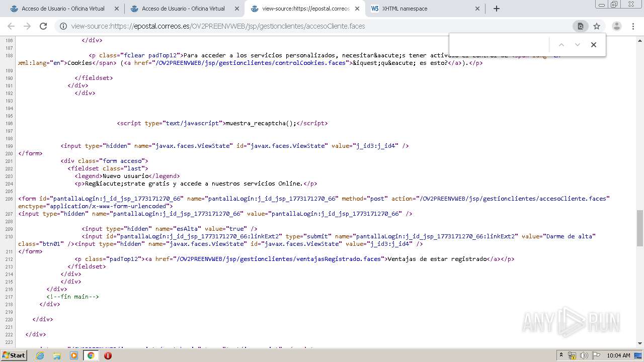644x362 pixels.
Task: Reload the view-source page
Action: (x=43, y=26)
